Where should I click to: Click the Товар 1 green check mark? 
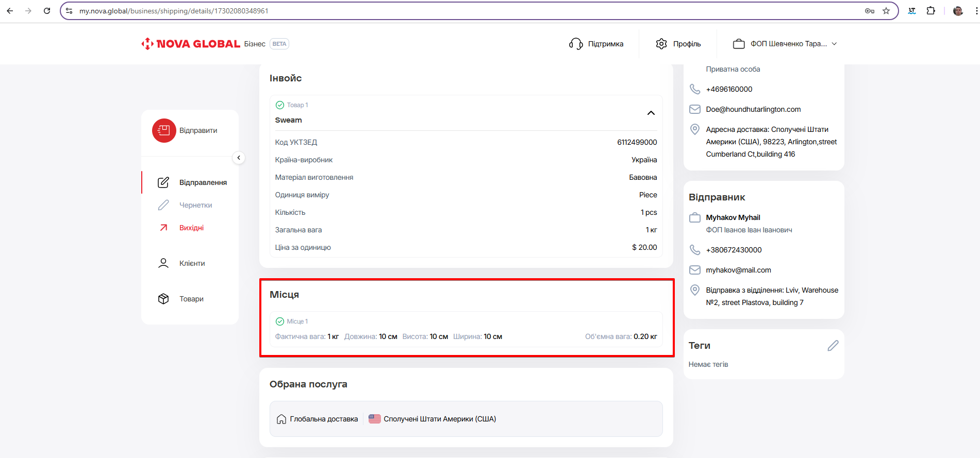click(280, 105)
